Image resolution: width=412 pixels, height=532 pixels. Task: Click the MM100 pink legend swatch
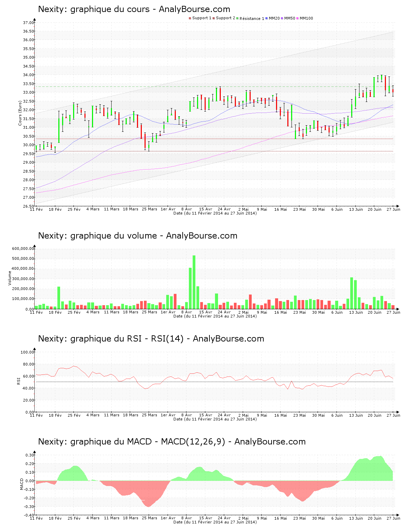[298, 18]
